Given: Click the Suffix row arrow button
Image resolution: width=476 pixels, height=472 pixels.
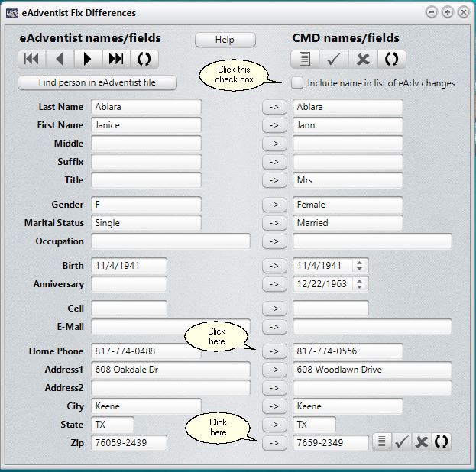Looking at the screenshot, I should (274, 162).
